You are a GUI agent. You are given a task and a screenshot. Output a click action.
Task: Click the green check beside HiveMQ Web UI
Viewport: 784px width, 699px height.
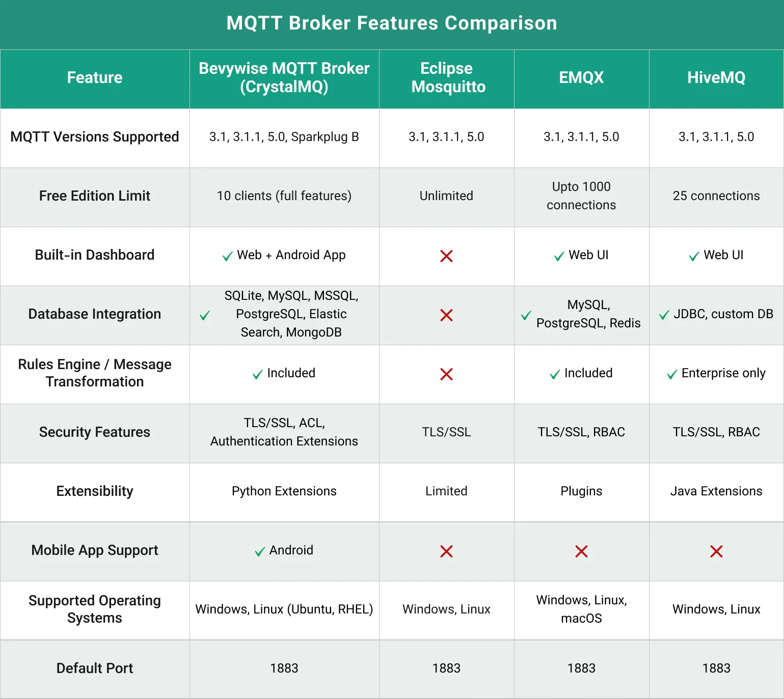point(694,257)
